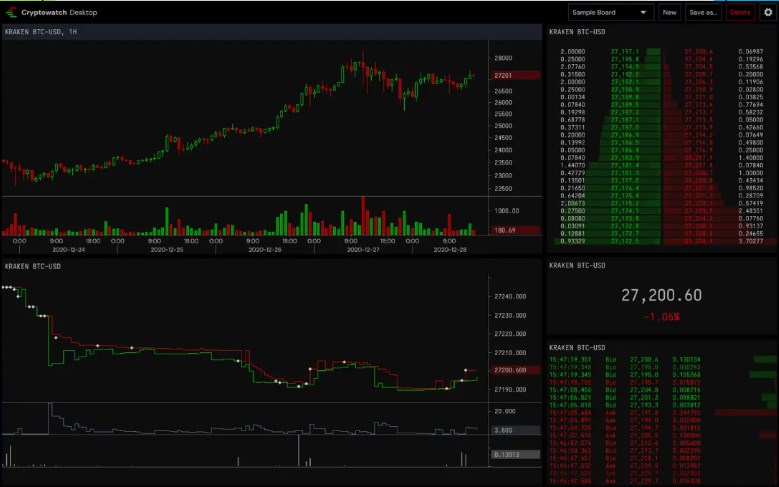Select the bid row with amount 2.07760
The height and width of the screenshot is (487, 779).
pos(608,67)
